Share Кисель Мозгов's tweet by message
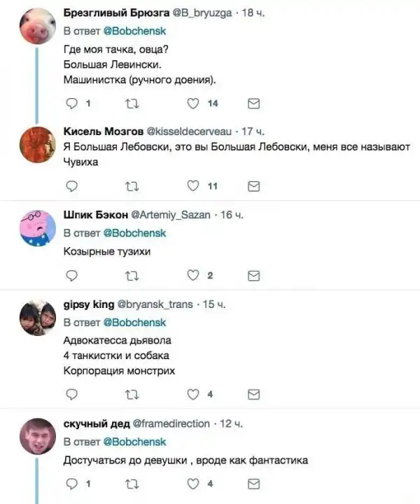 [255, 185]
